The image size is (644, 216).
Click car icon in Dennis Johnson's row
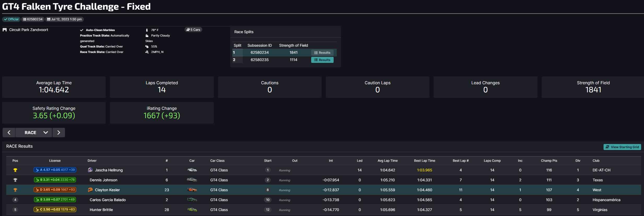pos(192,180)
